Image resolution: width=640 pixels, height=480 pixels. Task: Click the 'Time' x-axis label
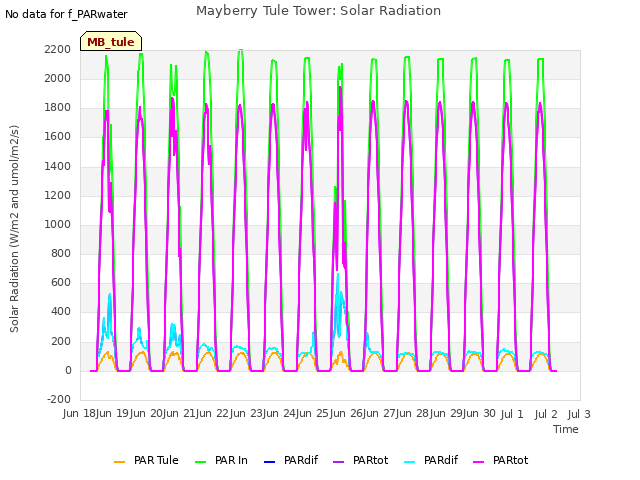566,429
